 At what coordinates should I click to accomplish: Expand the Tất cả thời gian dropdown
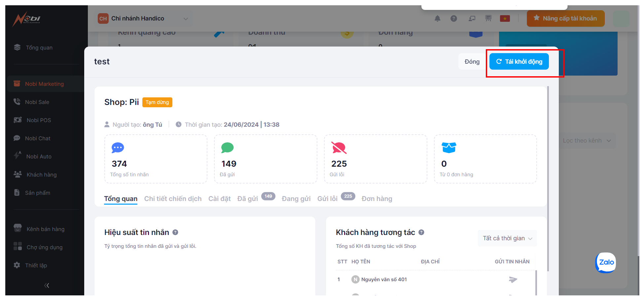507,238
